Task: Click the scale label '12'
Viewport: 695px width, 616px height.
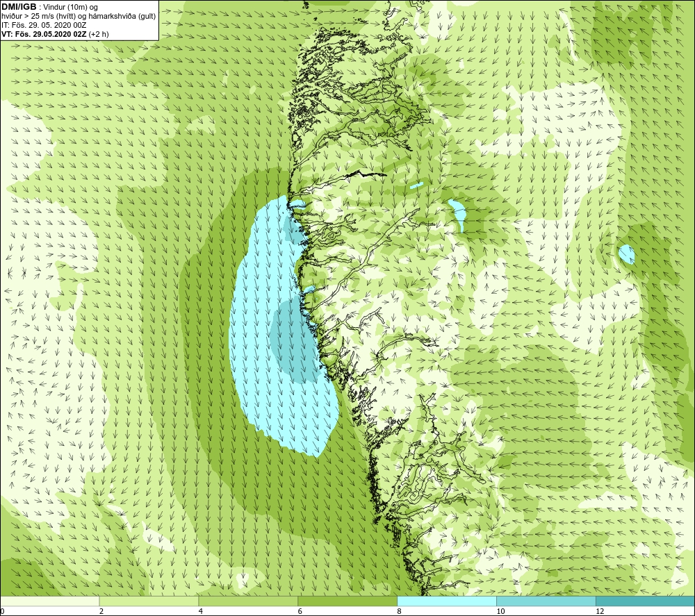Action: pyautogui.click(x=600, y=611)
